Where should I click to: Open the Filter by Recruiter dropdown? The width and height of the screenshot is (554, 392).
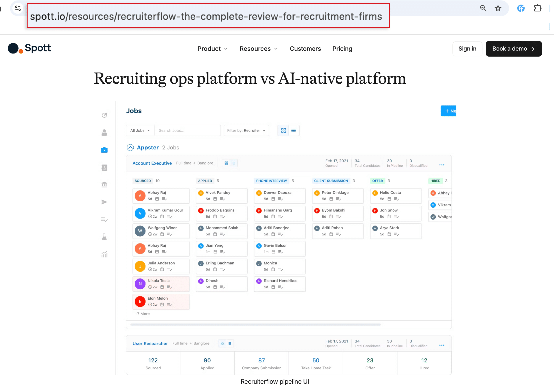point(246,130)
